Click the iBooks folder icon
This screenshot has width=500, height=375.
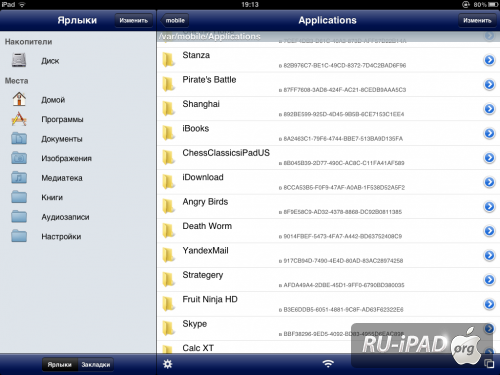point(168,133)
